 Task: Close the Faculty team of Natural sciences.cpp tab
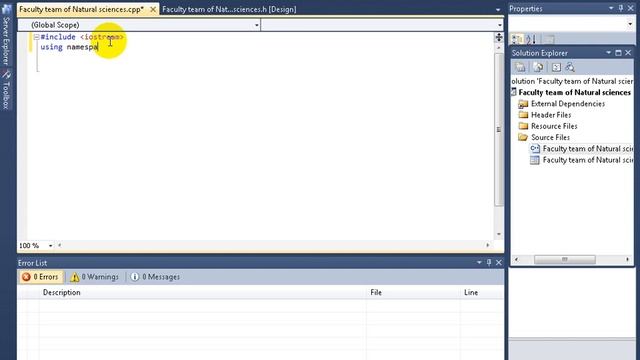coord(153,9)
